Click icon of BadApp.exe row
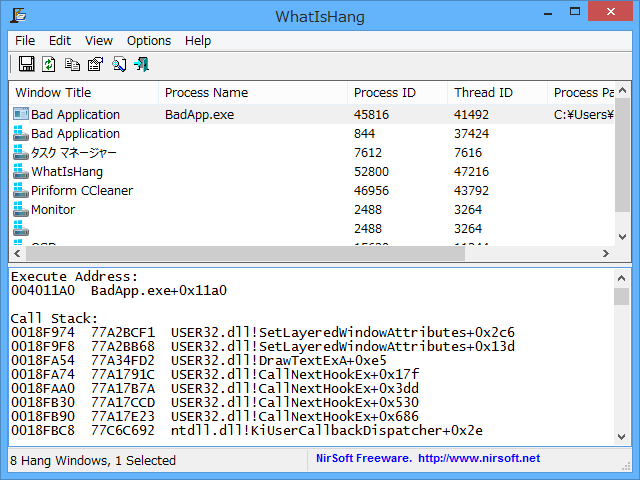Viewport: 640px width, 480px height. coord(21,114)
